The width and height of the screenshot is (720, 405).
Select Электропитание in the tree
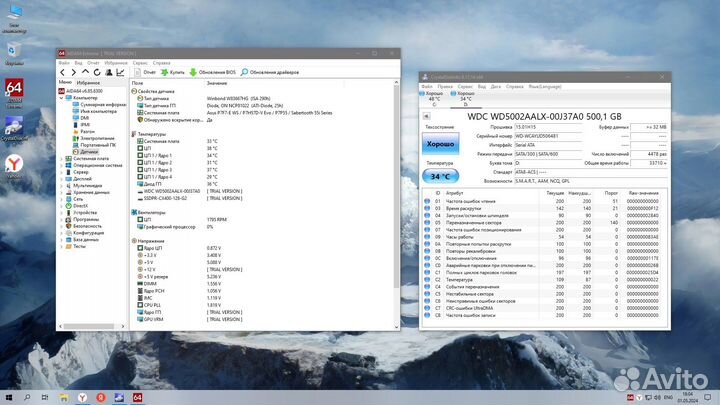(x=94, y=138)
